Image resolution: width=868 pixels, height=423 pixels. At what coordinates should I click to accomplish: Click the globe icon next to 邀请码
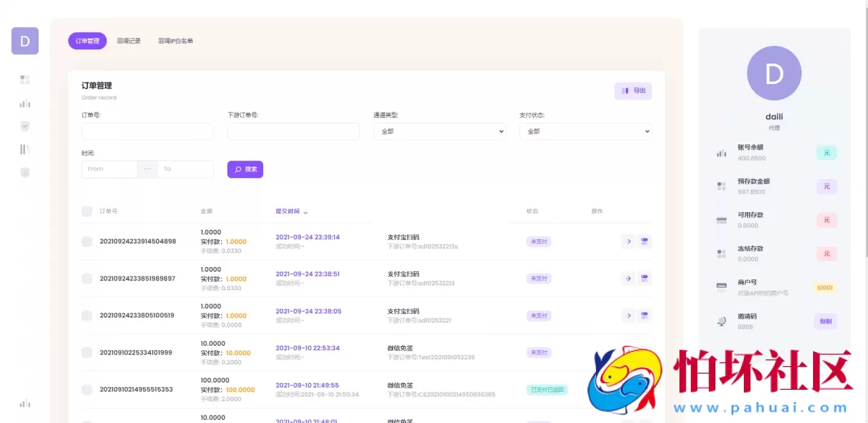click(721, 321)
